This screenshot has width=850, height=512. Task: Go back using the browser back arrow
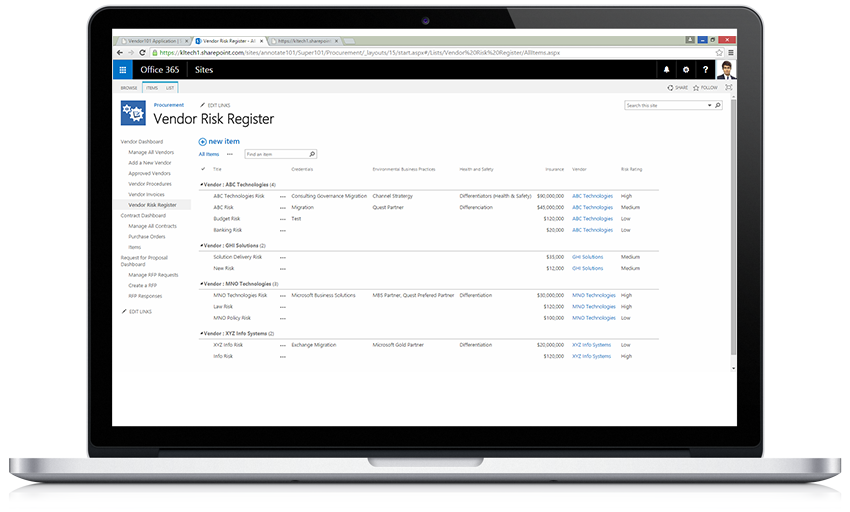click(120, 53)
